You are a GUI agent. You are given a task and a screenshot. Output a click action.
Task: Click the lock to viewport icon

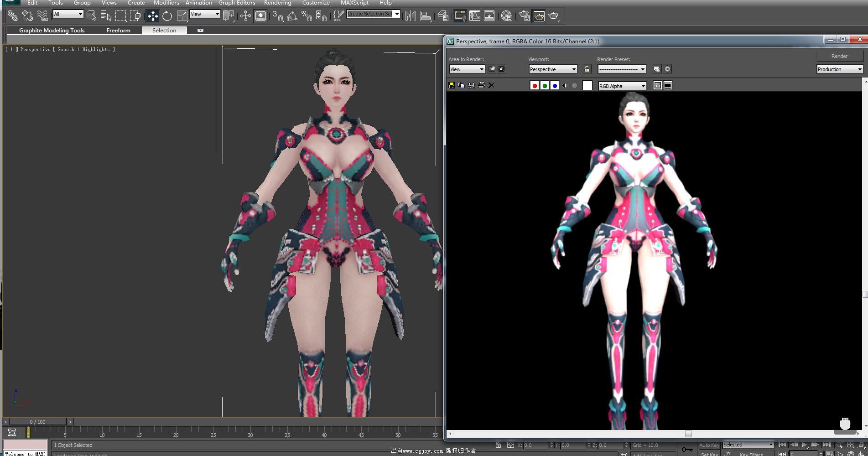[x=587, y=69]
